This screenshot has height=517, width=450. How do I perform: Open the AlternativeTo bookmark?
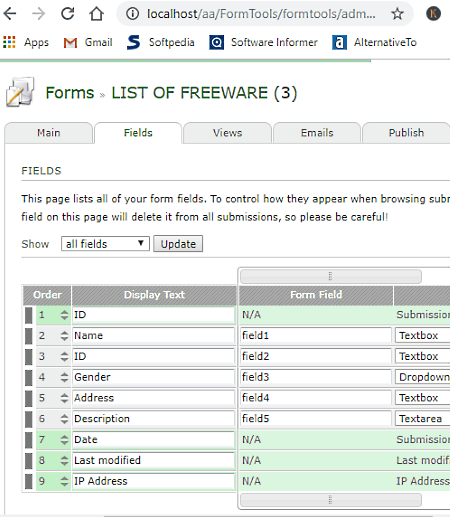tap(374, 42)
